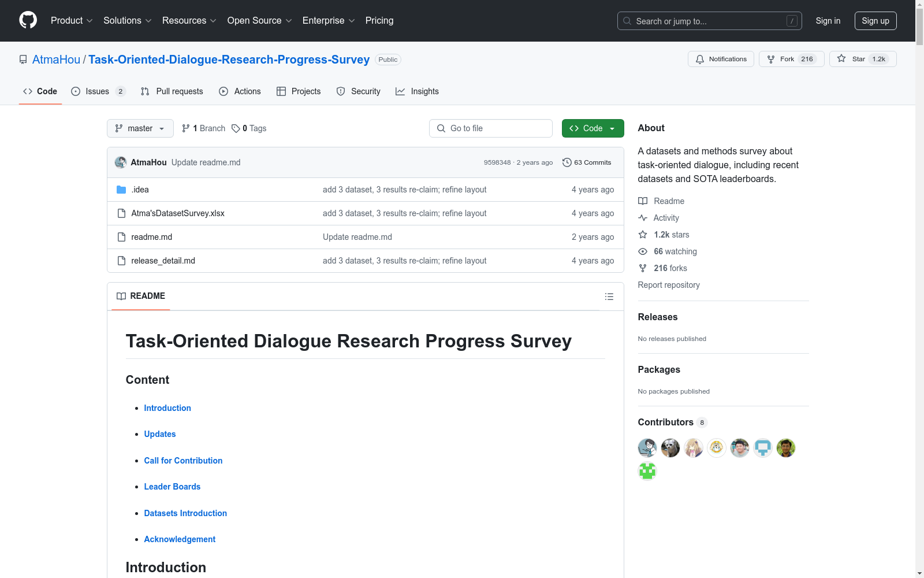Click the repository icon beside AtmaHou

(x=23, y=60)
